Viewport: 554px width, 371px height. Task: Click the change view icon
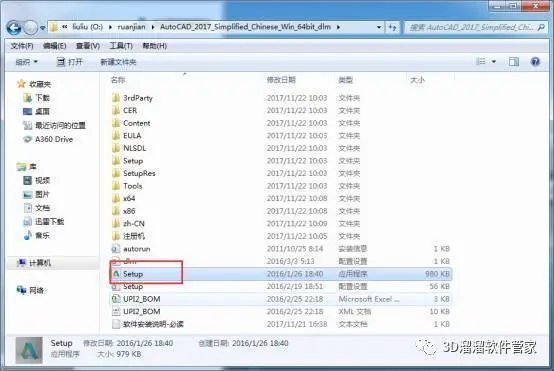(x=481, y=62)
